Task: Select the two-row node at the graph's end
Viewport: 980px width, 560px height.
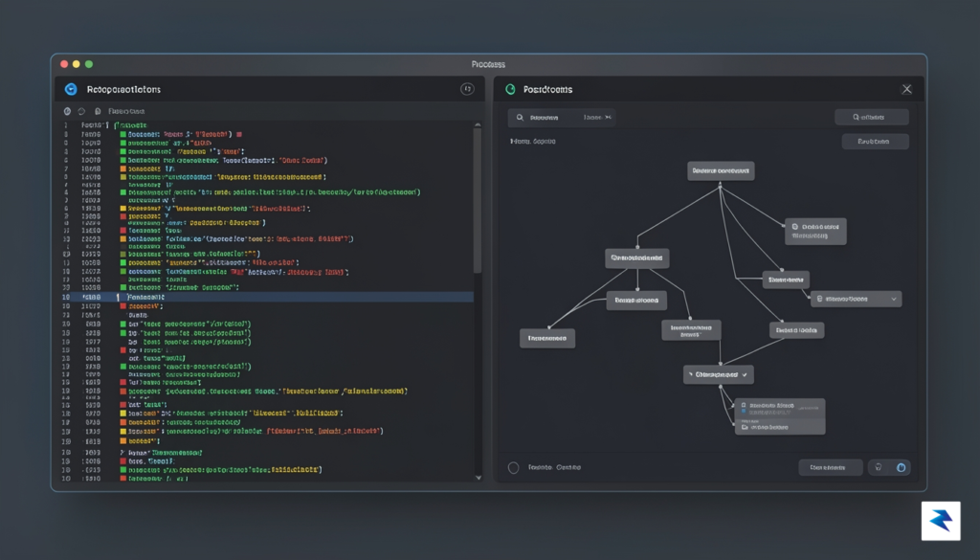Action: (x=779, y=416)
